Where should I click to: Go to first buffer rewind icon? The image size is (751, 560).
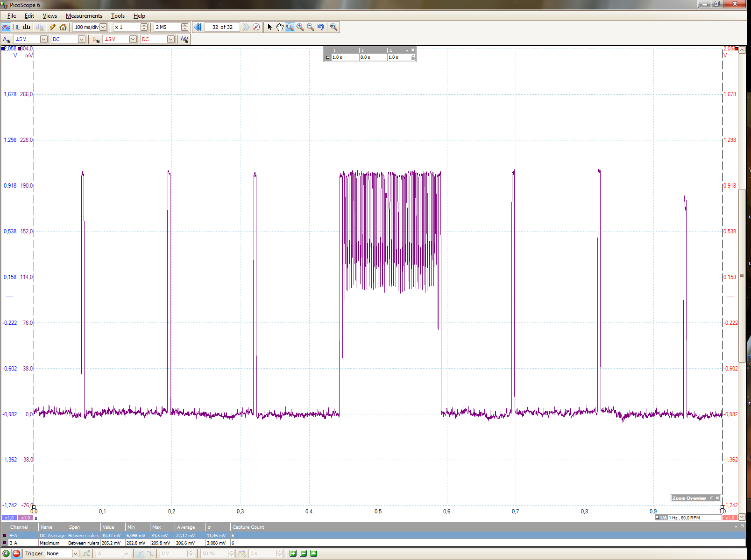(x=198, y=27)
